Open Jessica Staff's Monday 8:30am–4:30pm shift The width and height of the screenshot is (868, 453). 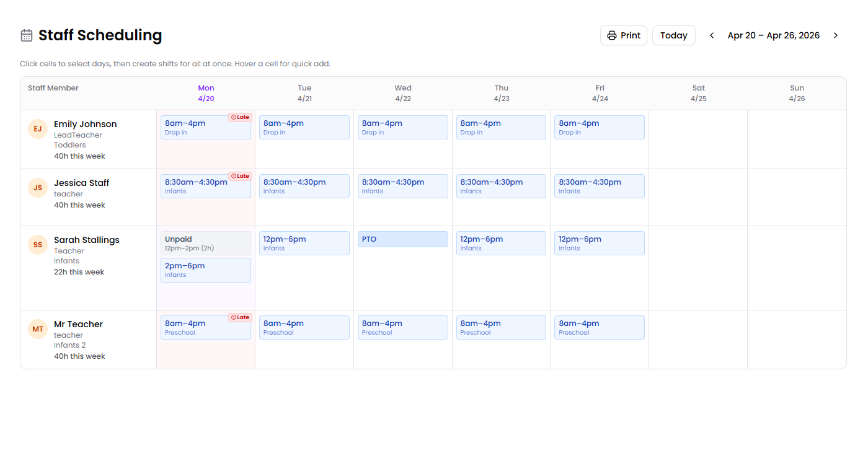click(206, 186)
